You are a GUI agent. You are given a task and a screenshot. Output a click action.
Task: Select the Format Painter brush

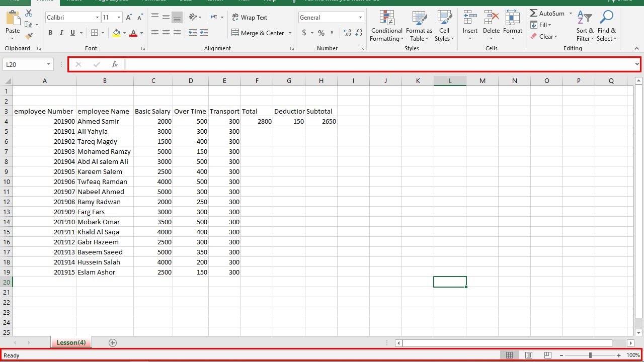coord(29,36)
